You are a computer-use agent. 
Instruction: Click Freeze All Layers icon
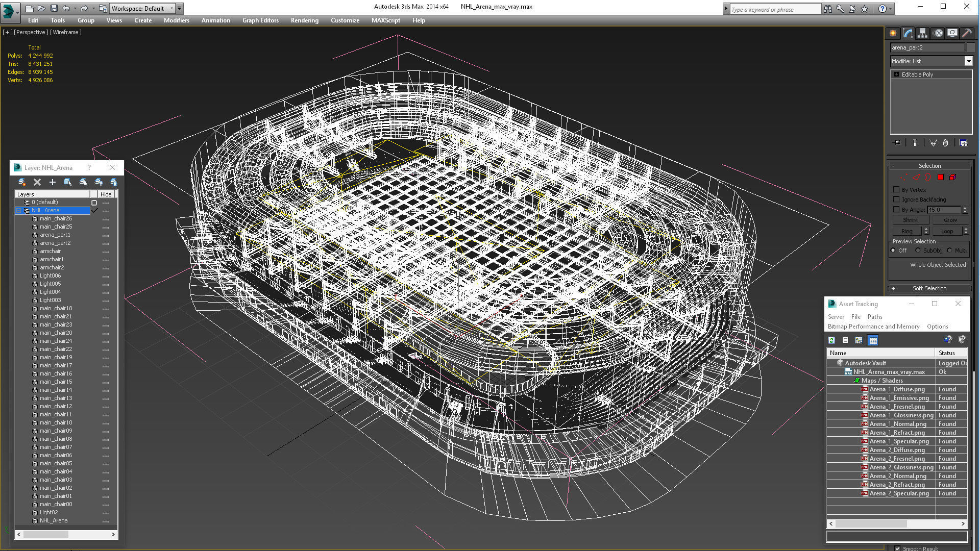coord(113,182)
